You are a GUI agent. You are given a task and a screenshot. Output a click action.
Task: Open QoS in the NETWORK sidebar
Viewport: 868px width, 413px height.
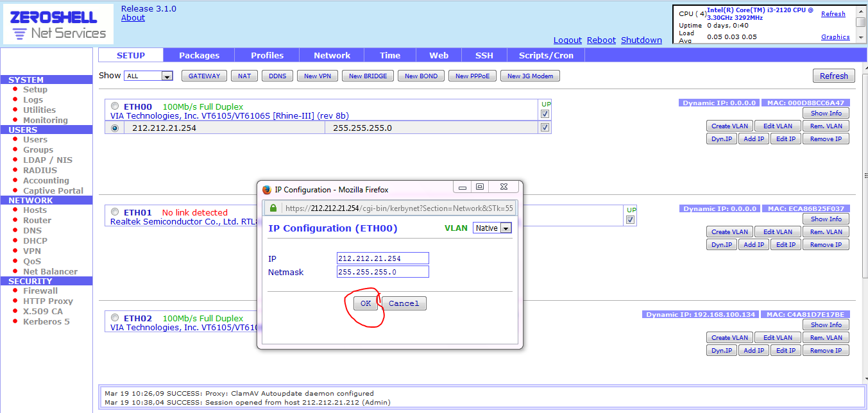pyautogui.click(x=31, y=261)
